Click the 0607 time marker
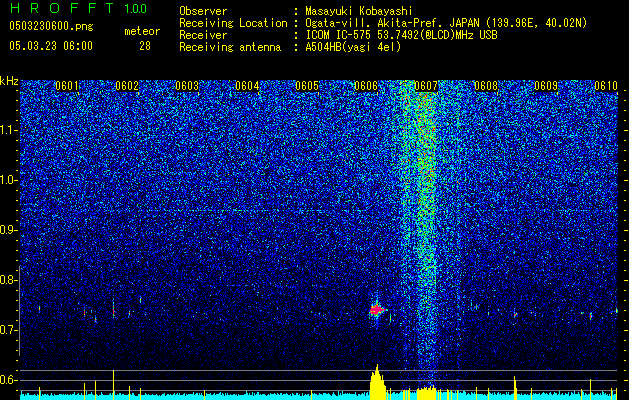Image resolution: width=629 pixels, height=400 pixels. click(x=426, y=86)
